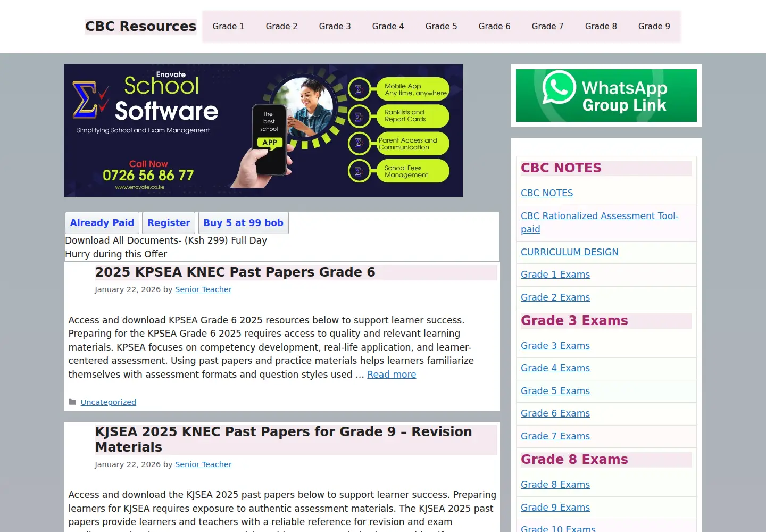Open Grade 9 in navigation bar
This screenshot has width=766, height=532.
tap(654, 26)
